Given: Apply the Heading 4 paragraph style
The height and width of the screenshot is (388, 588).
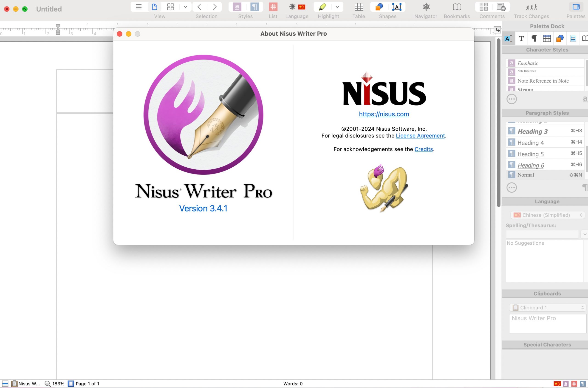Looking at the screenshot, I should click(x=545, y=143).
